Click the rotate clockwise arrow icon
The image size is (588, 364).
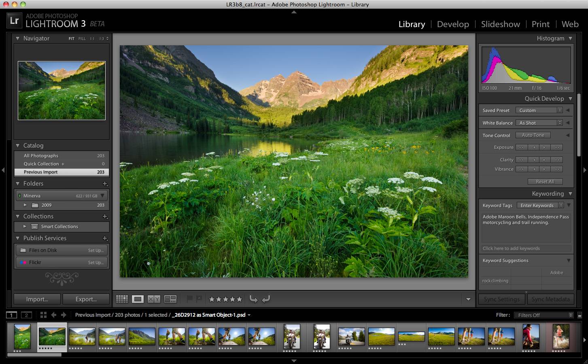(266, 299)
